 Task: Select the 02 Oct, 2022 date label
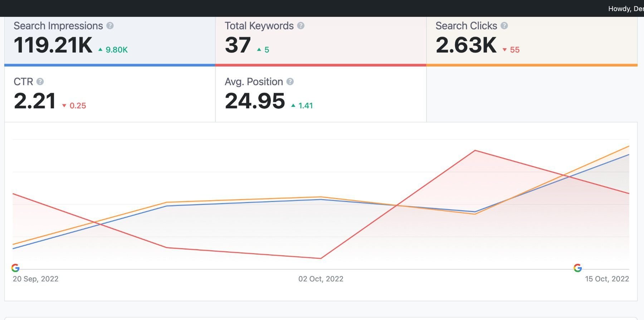point(321,279)
